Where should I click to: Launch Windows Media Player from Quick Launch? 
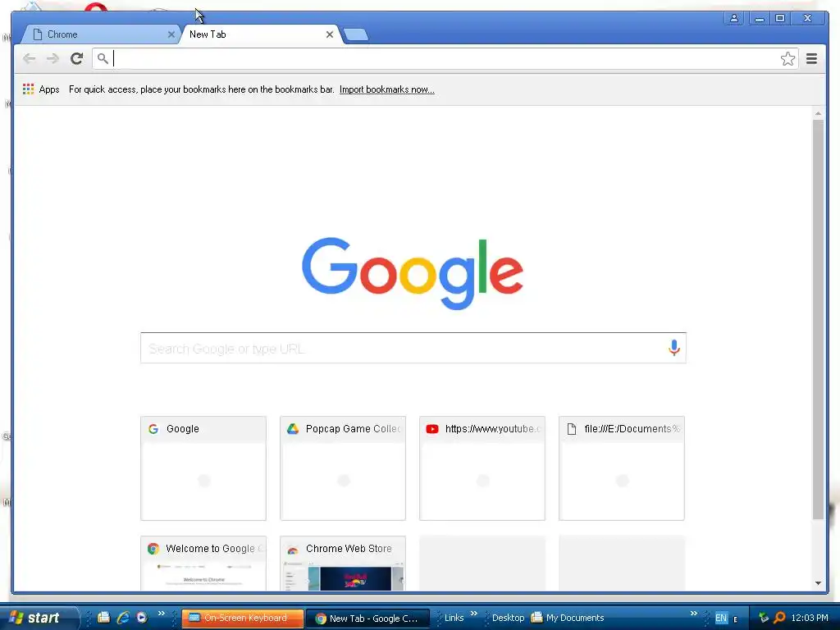click(x=141, y=618)
